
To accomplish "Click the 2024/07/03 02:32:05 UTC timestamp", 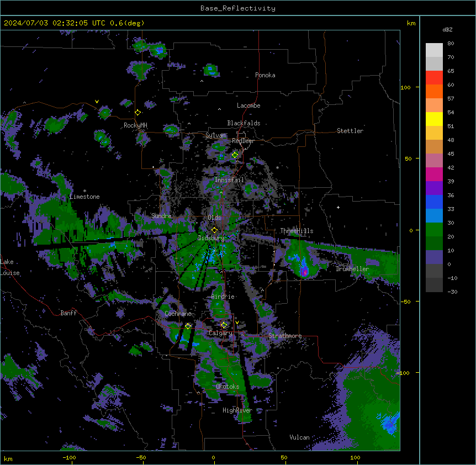I will 54,23.
